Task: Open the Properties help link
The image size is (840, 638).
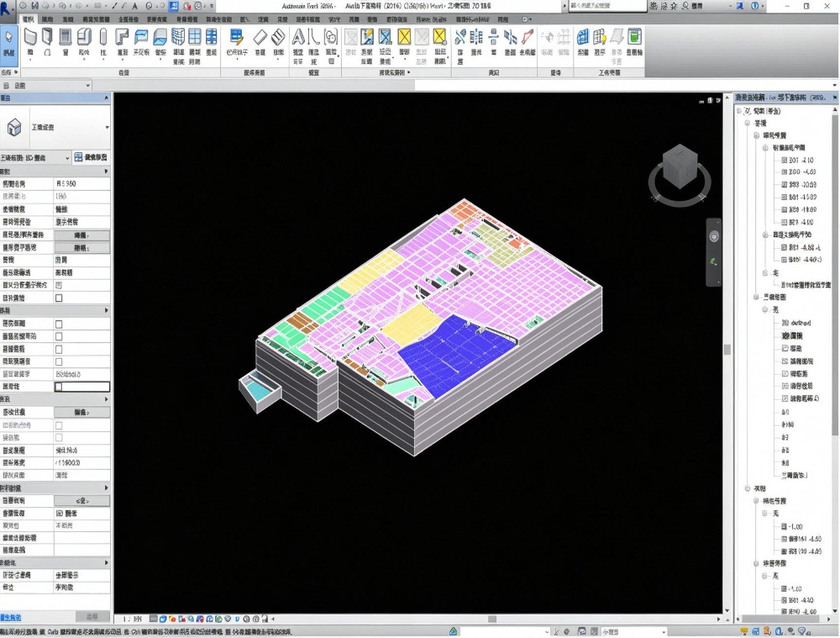Action: point(11,618)
